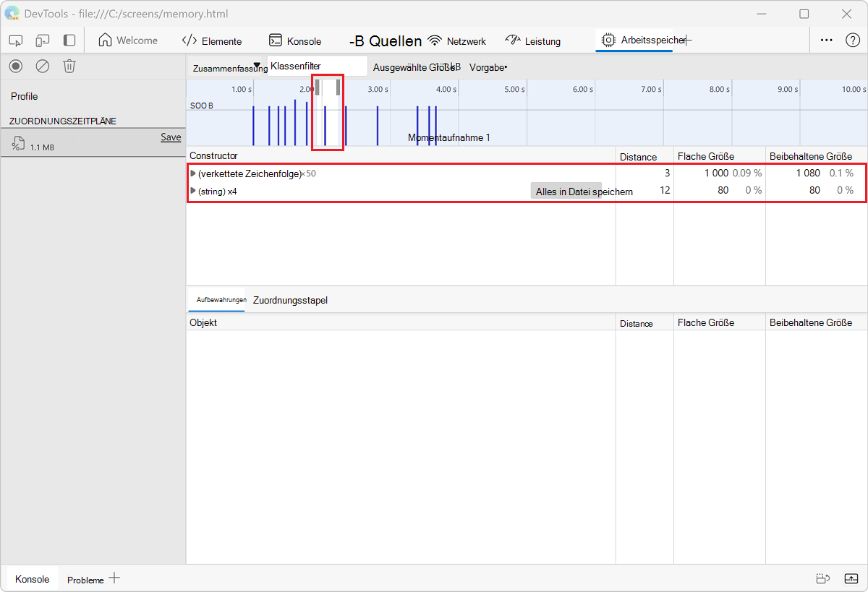Screen dimensions: 868x592
Task: Click the plus icon beside Probleme
Action: click(x=114, y=578)
